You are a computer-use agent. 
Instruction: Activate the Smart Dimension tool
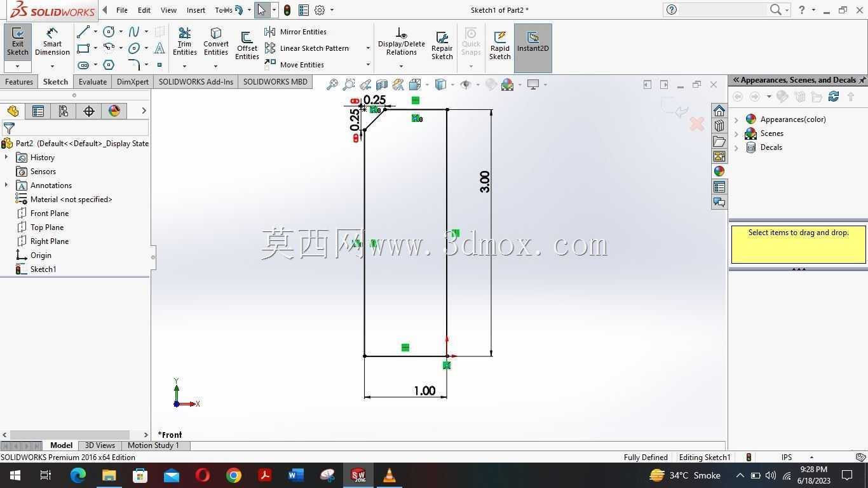coord(52,42)
